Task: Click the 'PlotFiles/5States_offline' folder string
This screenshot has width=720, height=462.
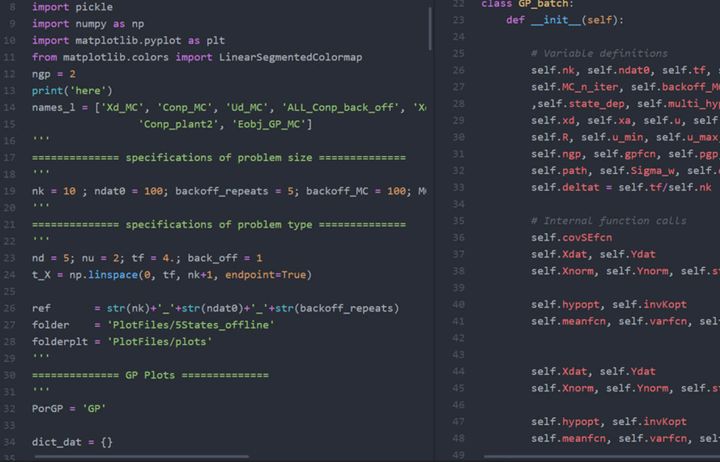Action: [x=190, y=325]
